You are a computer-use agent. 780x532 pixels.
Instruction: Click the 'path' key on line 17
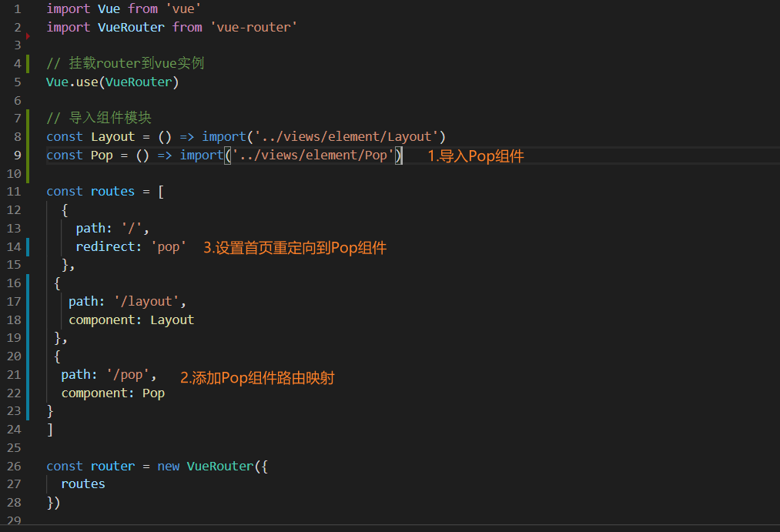click(83, 301)
